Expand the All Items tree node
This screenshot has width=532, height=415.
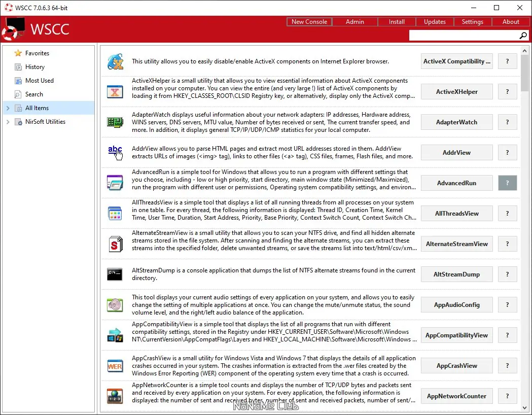click(x=8, y=108)
